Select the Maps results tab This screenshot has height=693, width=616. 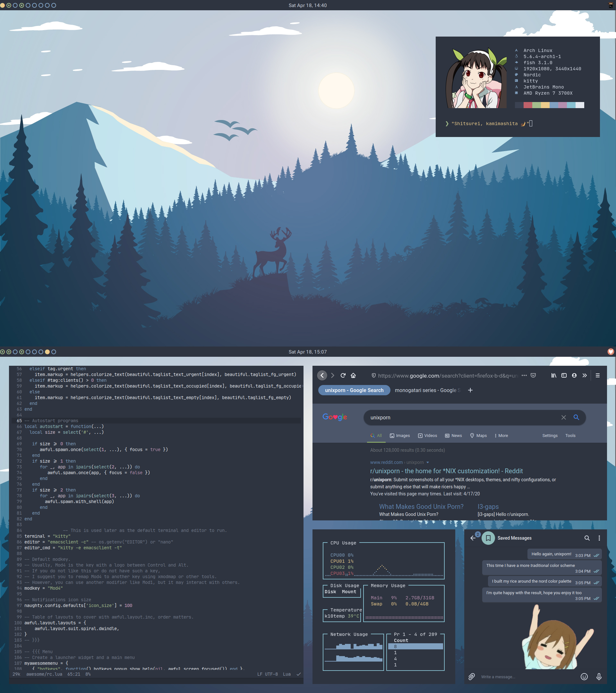pyautogui.click(x=478, y=436)
